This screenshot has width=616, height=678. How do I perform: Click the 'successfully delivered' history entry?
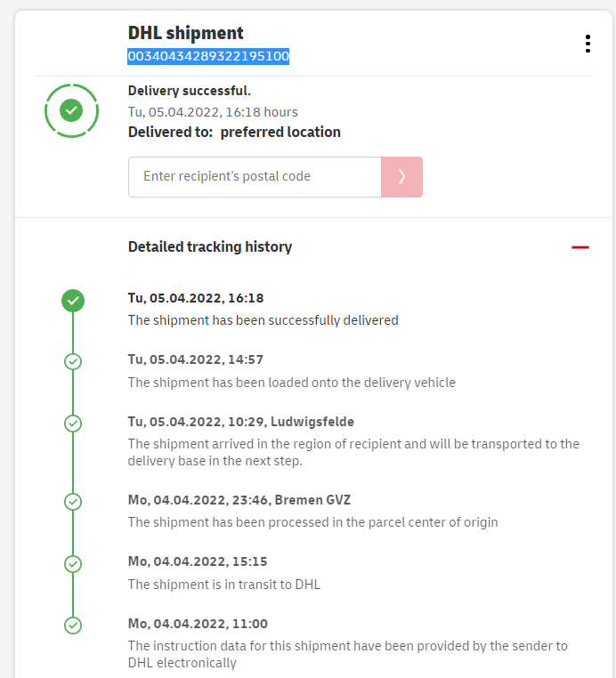(x=263, y=320)
